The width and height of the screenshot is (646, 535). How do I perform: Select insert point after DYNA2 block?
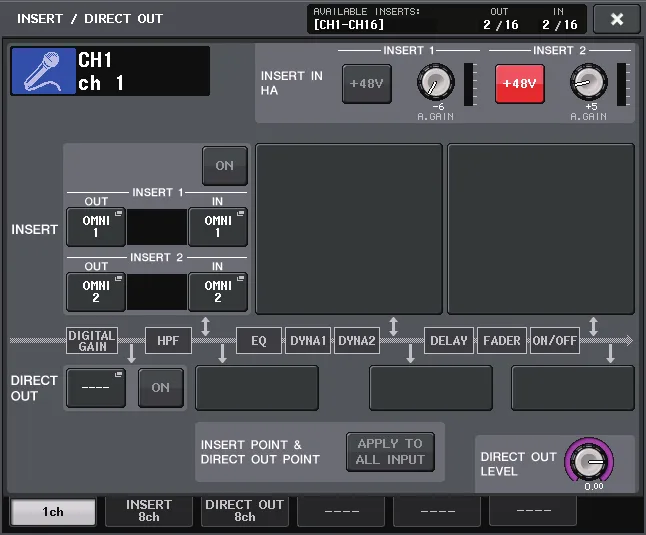point(349,229)
